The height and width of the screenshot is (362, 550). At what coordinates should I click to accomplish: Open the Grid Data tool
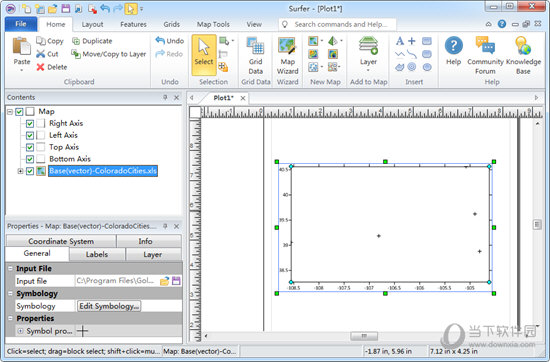(256, 56)
